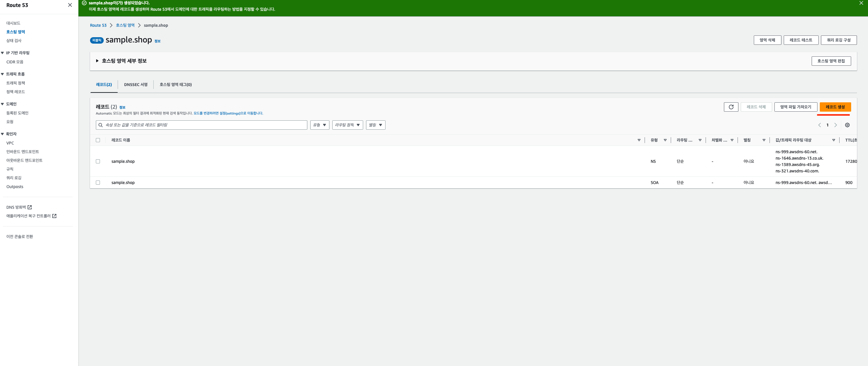Click the refresh records icon button
The width and height of the screenshot is (868, 366).
coord(731,107)
